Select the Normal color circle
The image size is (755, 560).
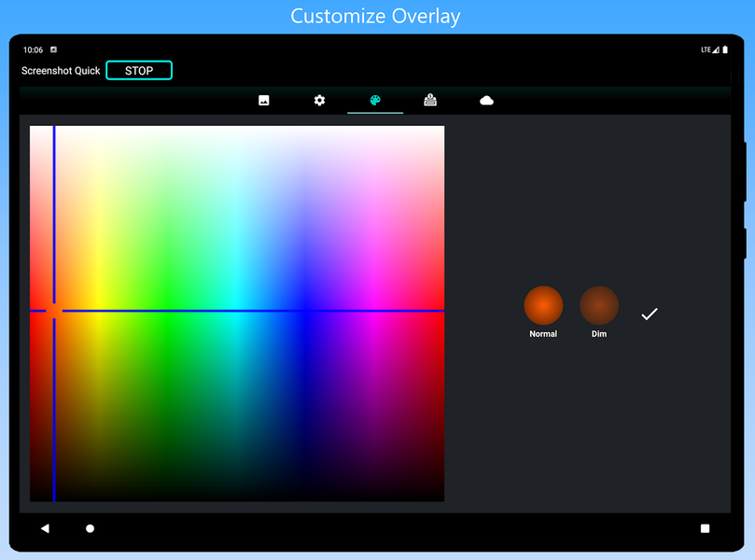[x=543, y=306]
